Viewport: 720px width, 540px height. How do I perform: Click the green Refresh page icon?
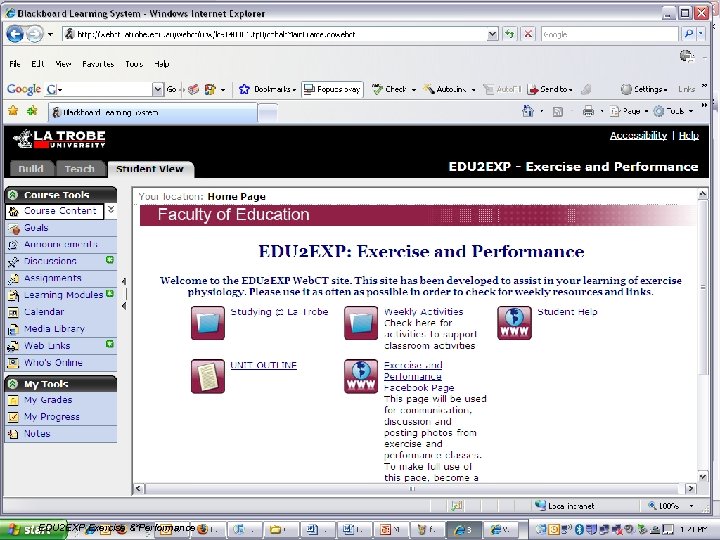(509, 34)
